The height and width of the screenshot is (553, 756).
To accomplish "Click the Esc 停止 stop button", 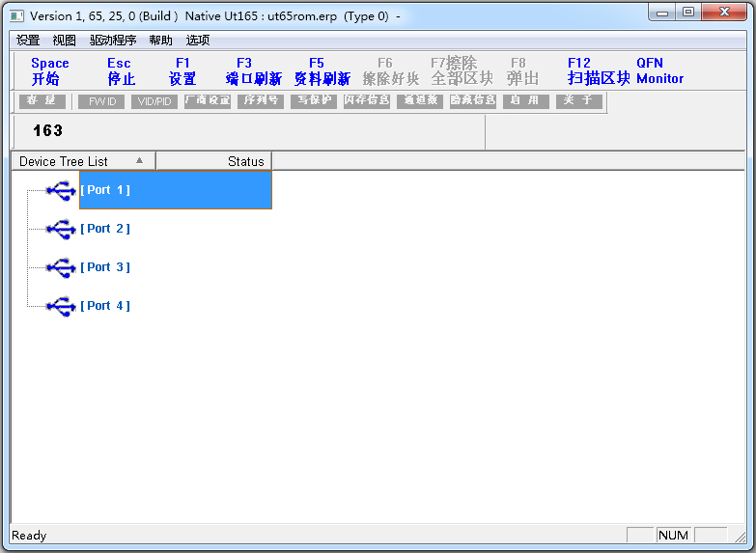I will pyautogui.click(x=120, y=70).
